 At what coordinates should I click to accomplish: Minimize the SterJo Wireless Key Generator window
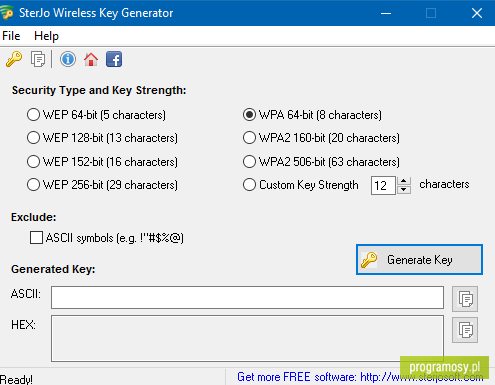pos(386,13)
